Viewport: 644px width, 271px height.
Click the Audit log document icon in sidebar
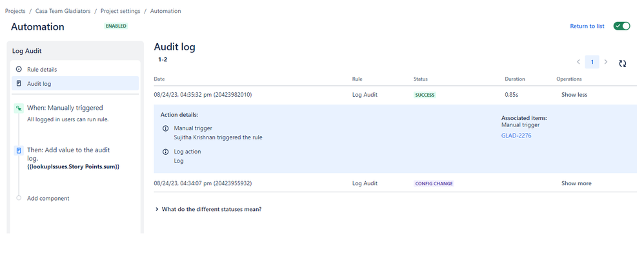(19, 83)
